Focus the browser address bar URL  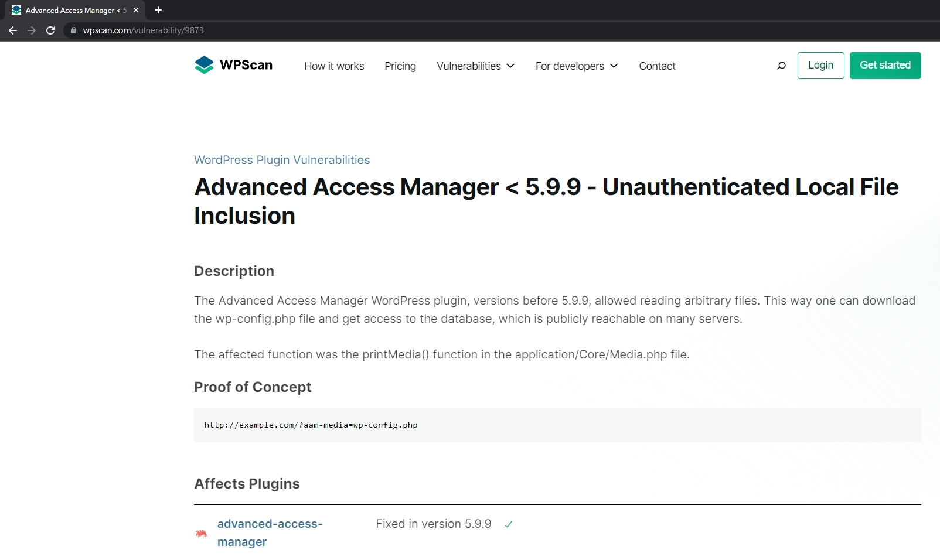coord(144,30)
